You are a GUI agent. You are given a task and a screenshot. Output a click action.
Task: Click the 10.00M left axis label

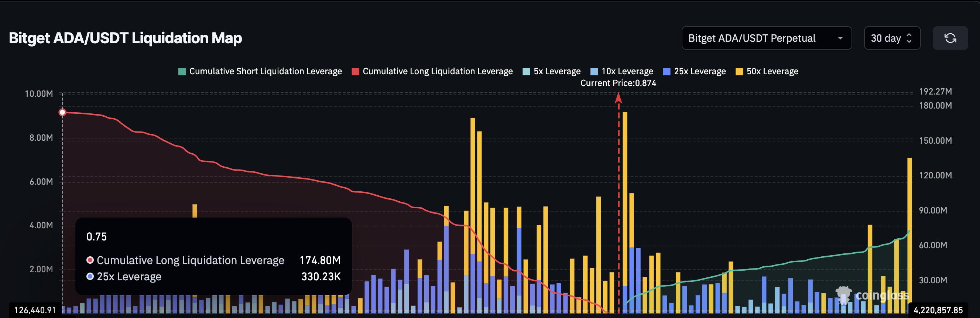click(x=39, y=93)
